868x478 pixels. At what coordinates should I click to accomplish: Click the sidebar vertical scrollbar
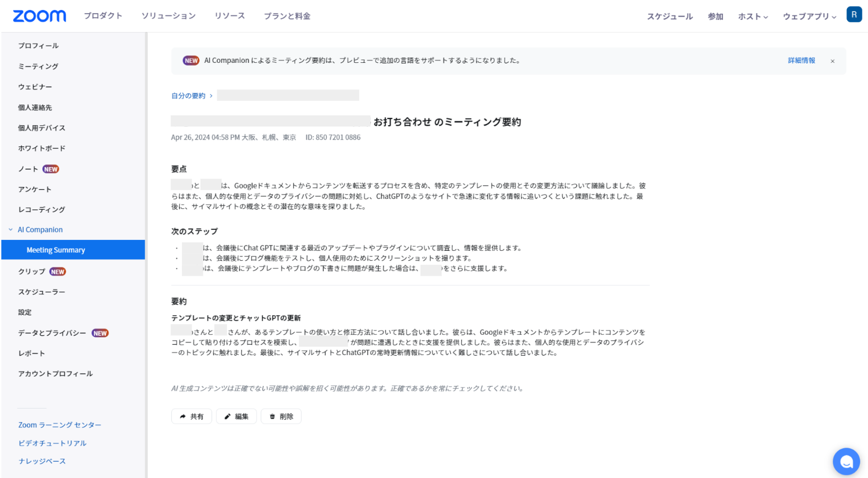tap(146, 254)
